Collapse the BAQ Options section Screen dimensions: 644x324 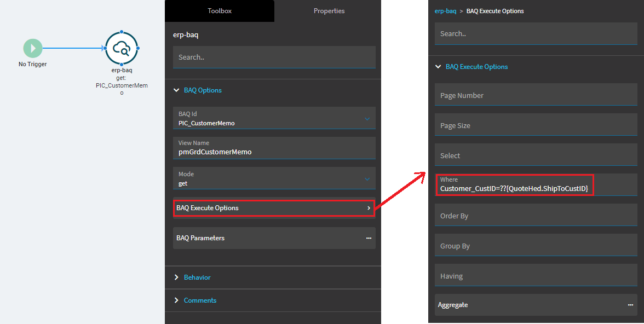176,90
